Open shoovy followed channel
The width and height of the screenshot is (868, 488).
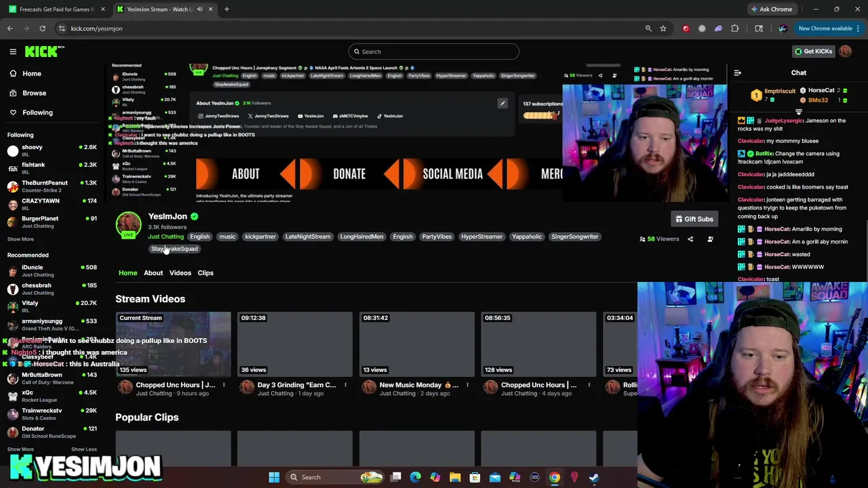pos(52,150)
